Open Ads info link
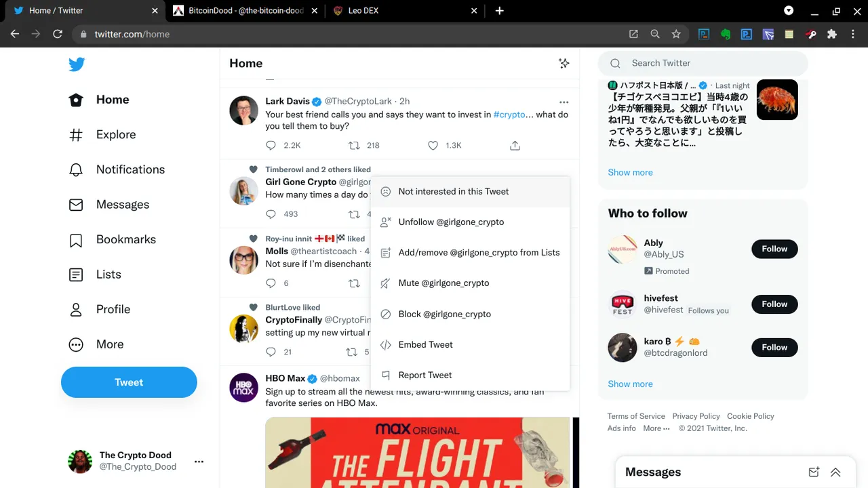Image resolution: width=868 pixels, height=488 pixels. click(621, 428)
